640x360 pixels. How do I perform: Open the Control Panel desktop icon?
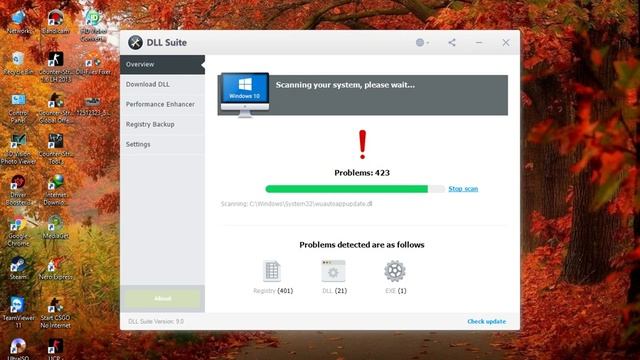[x=18, y=108]
